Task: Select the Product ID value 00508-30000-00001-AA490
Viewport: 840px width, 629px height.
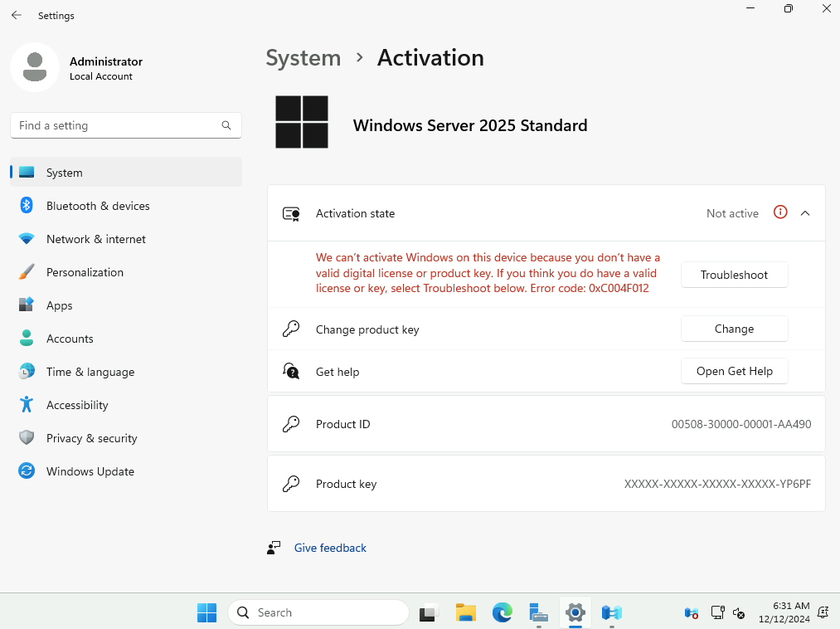Action: pyautogui.click(x=740, y=424)
